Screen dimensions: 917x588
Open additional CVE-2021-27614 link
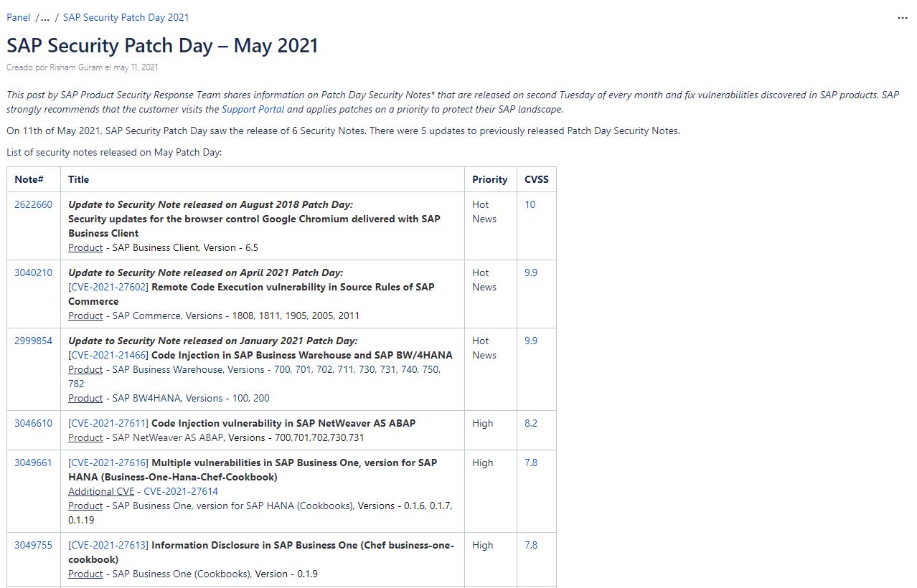181,491
